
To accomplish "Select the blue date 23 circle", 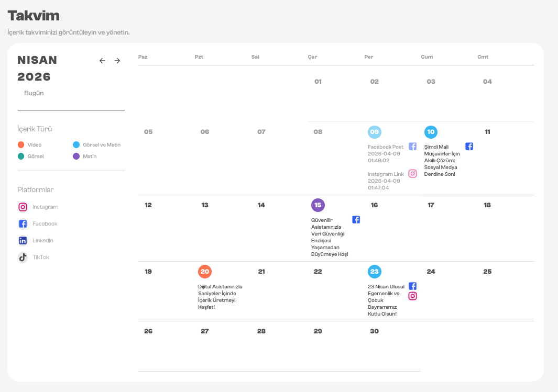I will (x=375, y=272).
